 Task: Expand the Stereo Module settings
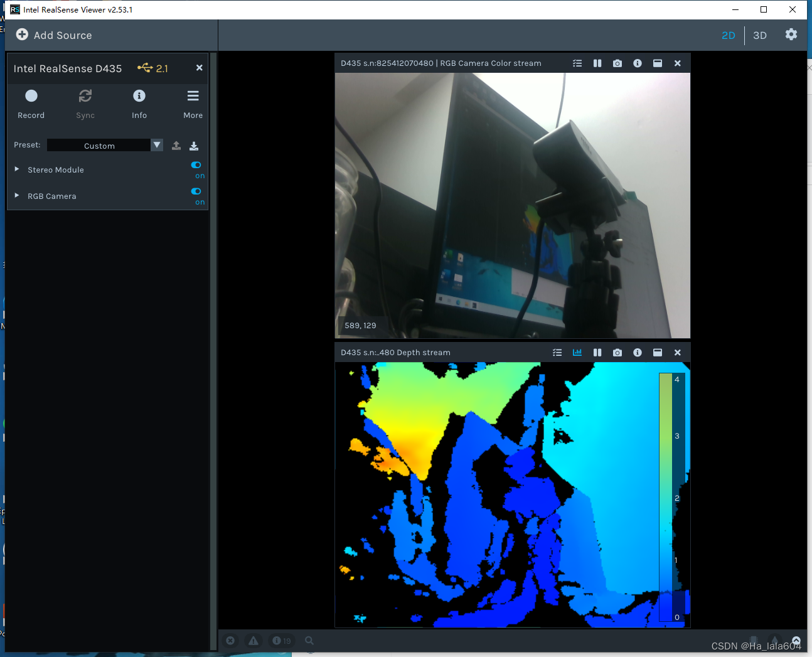16,169
